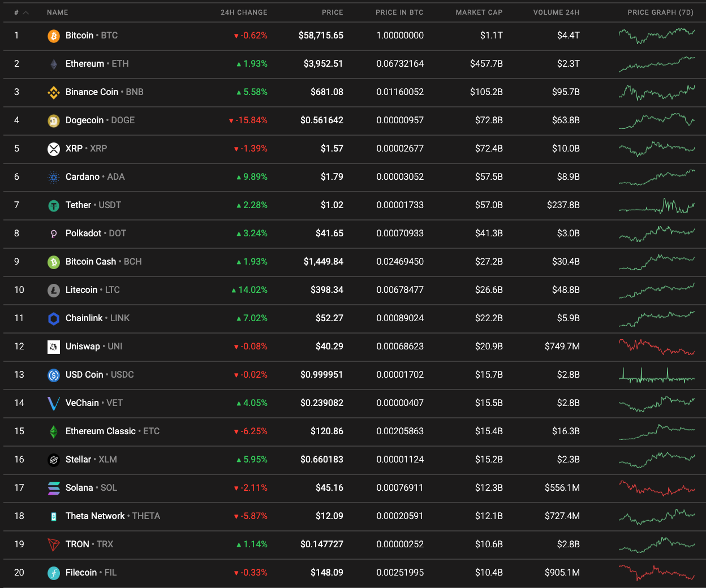Open the Ethereum ETH name link
The width and height of the screenshot is (706, 588).
[97, 64]
